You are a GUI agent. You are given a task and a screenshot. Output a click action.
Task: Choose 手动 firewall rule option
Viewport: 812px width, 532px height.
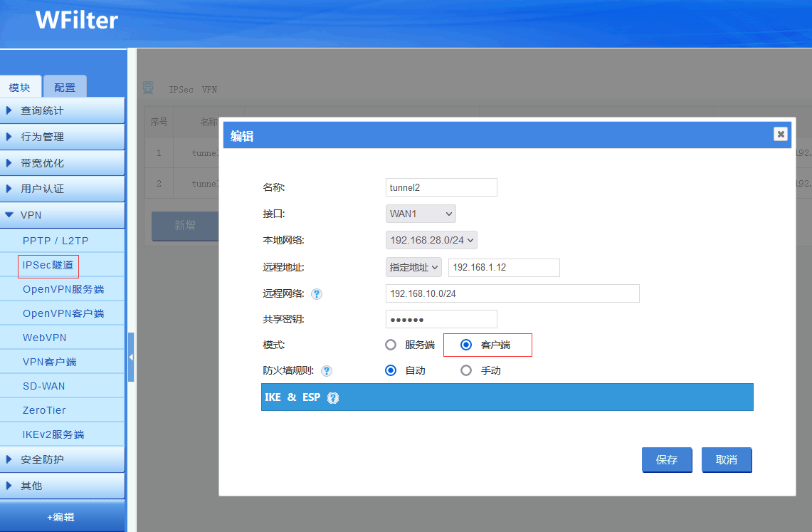466,370
